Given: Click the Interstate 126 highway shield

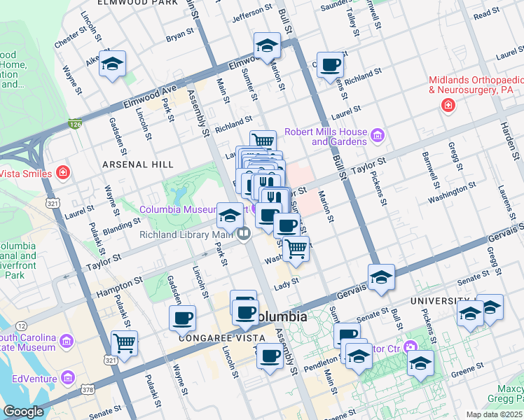Looking at the screenshot, I should (x=75, y=124).
